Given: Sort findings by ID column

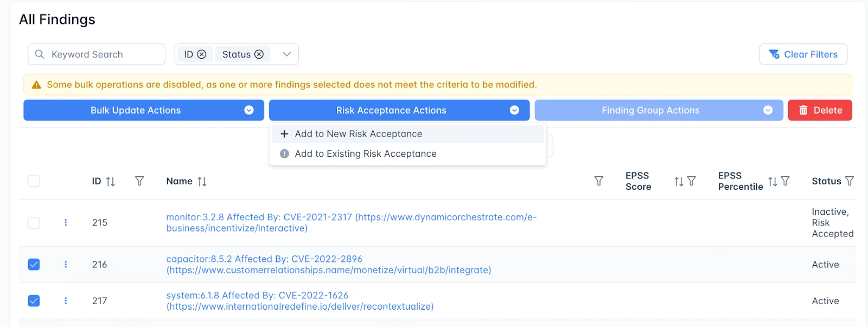Looking at the screenshot, I should 111,182.
